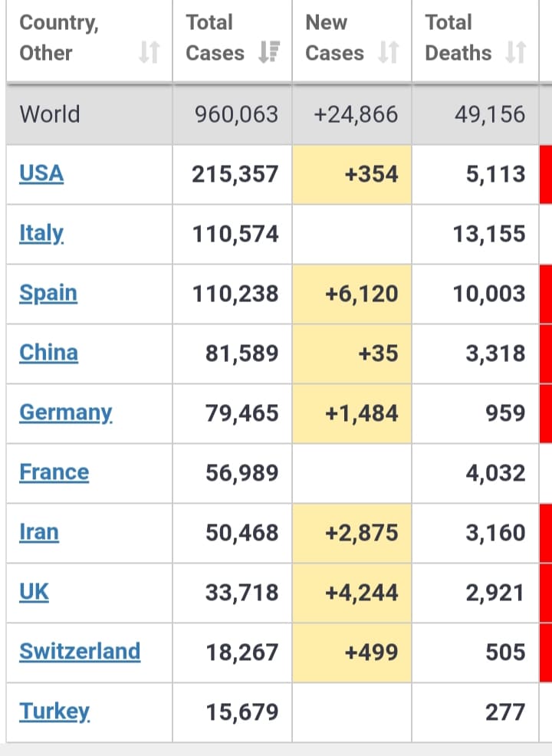Open the China country link

(49, 353)
